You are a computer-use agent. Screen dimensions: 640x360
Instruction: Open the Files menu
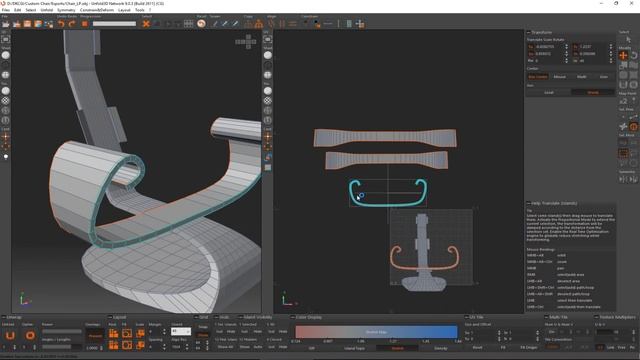tap(6, 10)
